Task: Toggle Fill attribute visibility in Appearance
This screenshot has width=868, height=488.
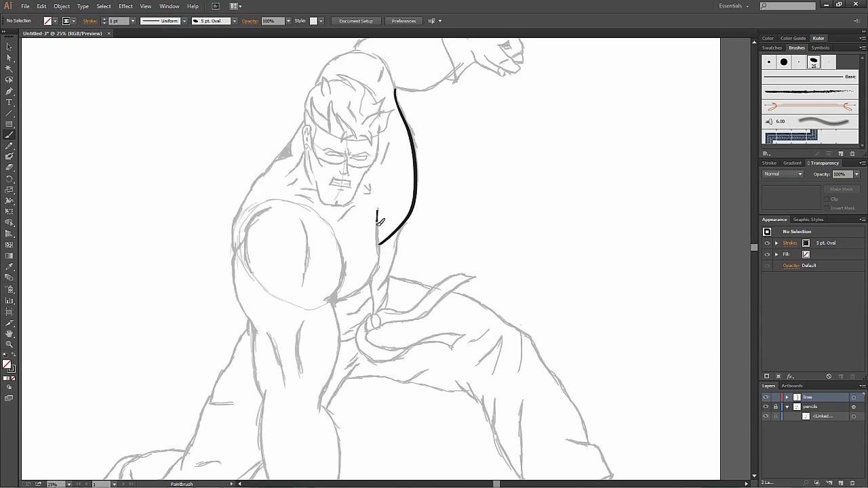Action: pyautogui.click(x=767, y=254)
